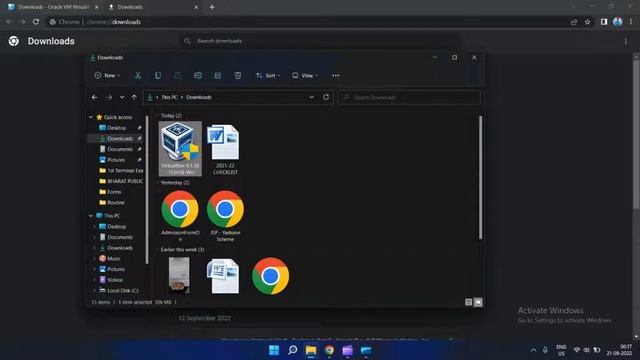Click This PC in the address breadcrumb
The height and width of the screenshot is (360, 640).
169,97
